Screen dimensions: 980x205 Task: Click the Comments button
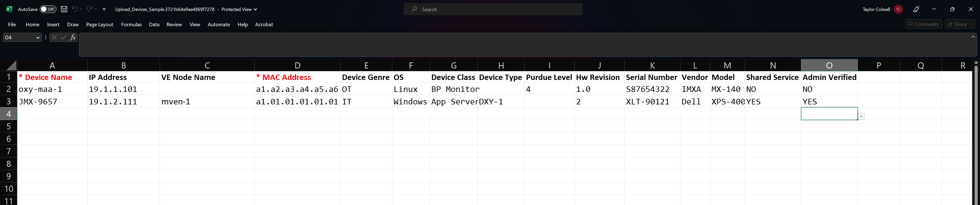pyautogui.click(x=923, y=24)
